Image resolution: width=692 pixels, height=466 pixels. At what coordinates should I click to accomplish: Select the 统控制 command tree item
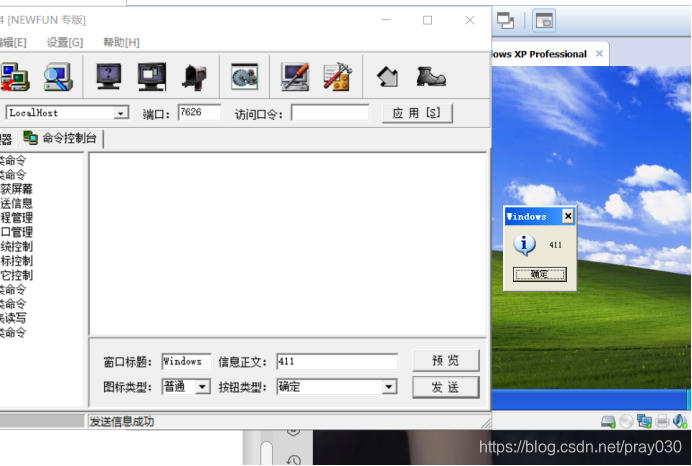click(x=16, y=247)
